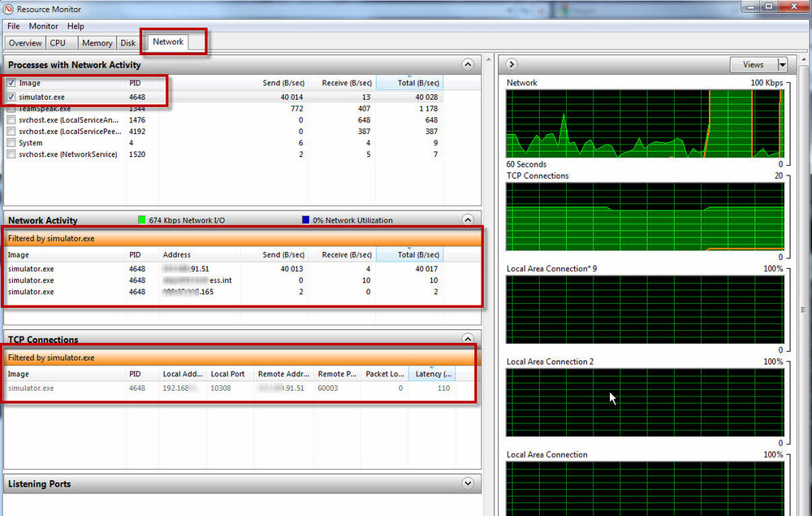Switch to the Memory tab
The width and height of the screenshot is (812, 516).
(x=97, y=43)
